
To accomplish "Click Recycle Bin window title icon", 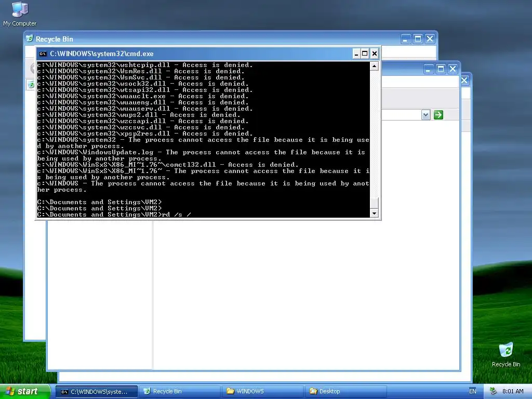I will (30, 38).
